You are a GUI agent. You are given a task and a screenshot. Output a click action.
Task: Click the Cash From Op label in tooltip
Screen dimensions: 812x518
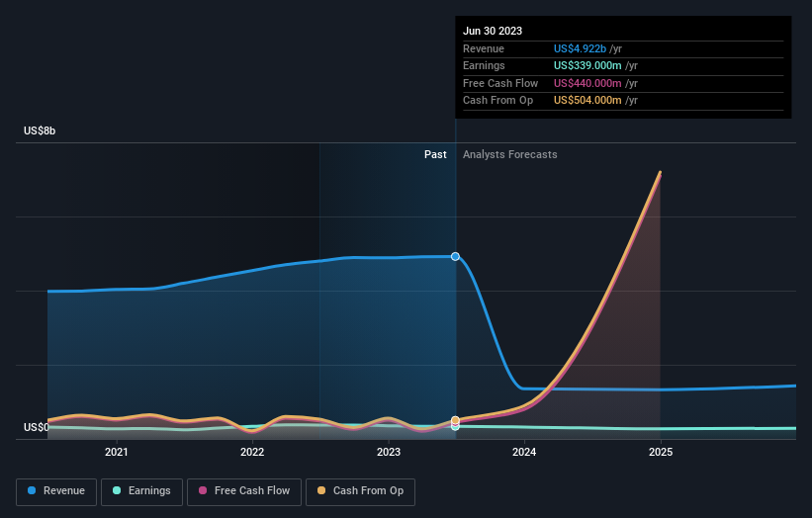(497, 101)
